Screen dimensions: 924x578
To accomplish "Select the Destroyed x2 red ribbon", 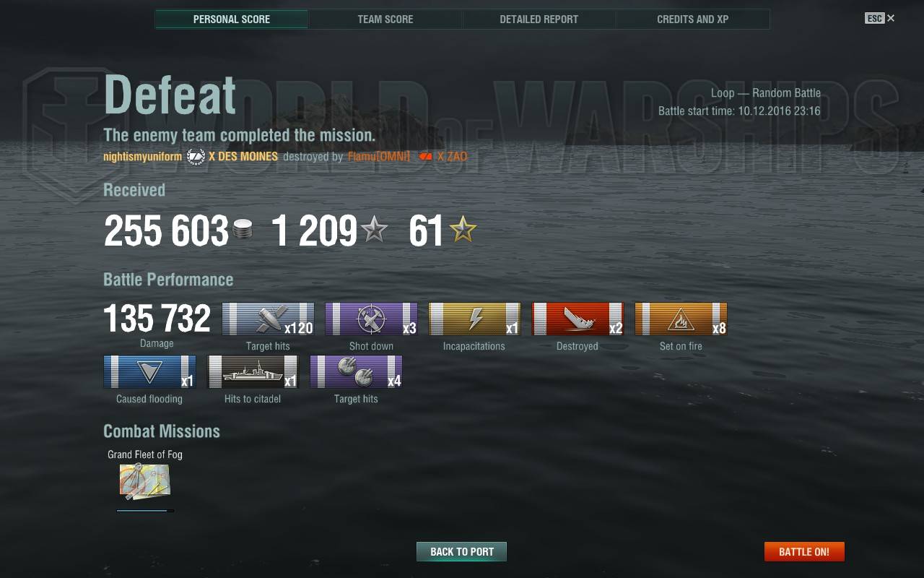I will pyautogui.click(x=577, y=319).
